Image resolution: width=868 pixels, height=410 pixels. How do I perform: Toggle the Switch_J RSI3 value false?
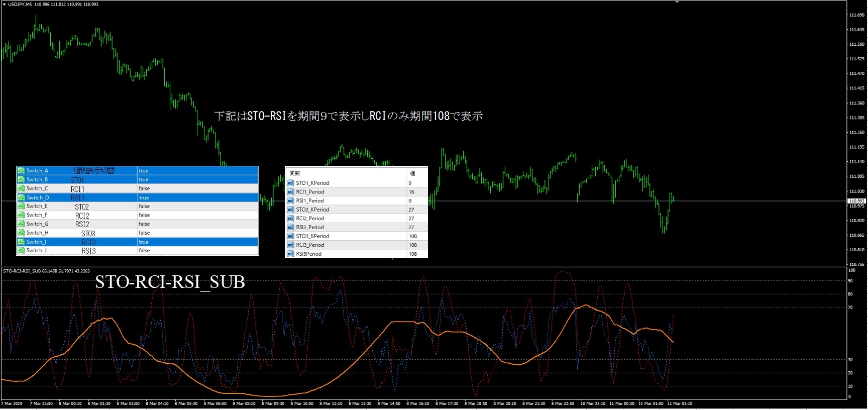(144, 250)
